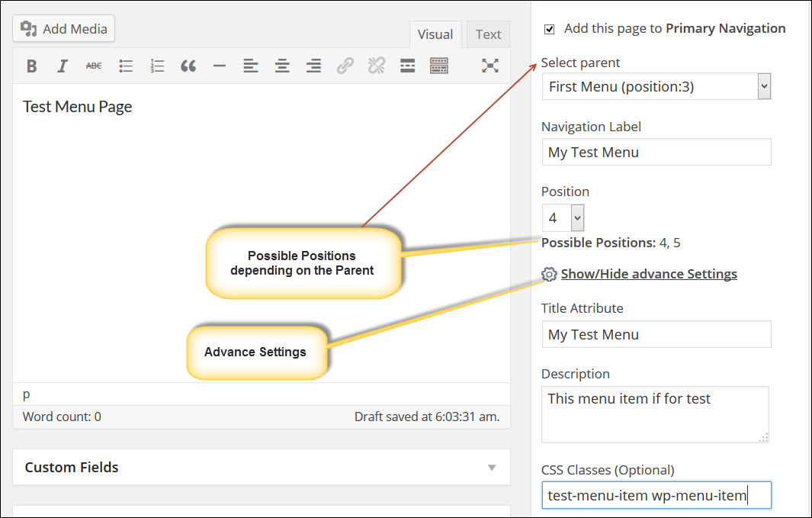Expand the Custom Fields panel
Screen dimensions: 812x518
(262, 467)
